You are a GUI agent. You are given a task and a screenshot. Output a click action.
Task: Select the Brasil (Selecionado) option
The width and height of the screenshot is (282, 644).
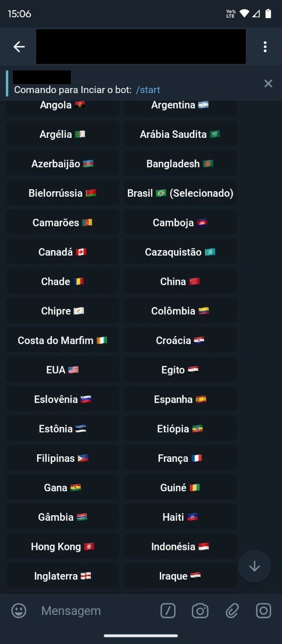[180, 193]
